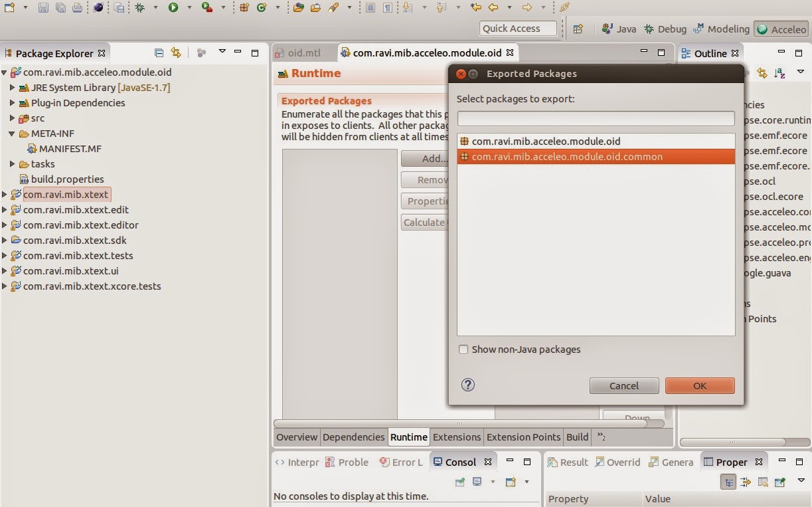This screenshot has width=812, height=507.
Task: Click OK in Exported Packages dialog
Action: point(699,385)
